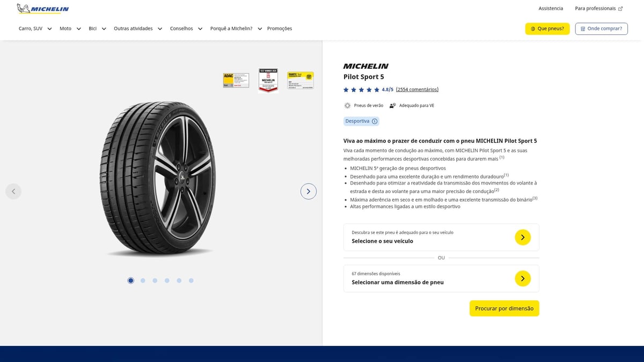Click the 'Adequado para VE' electric vehicle icon
Image resolution: width=644 pixels, height=362 pixels.
coord(393,105)
